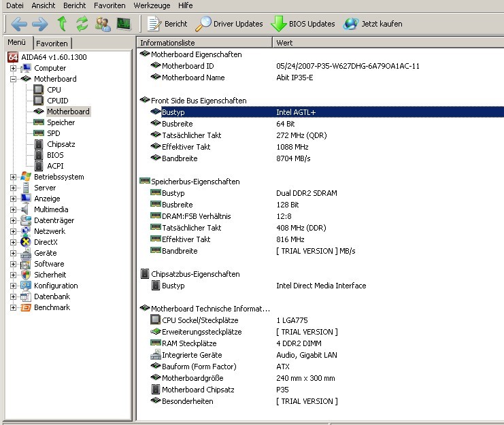The image size is (504, 425).
Task: Select Speicher tree item
Action: [61, 122]
